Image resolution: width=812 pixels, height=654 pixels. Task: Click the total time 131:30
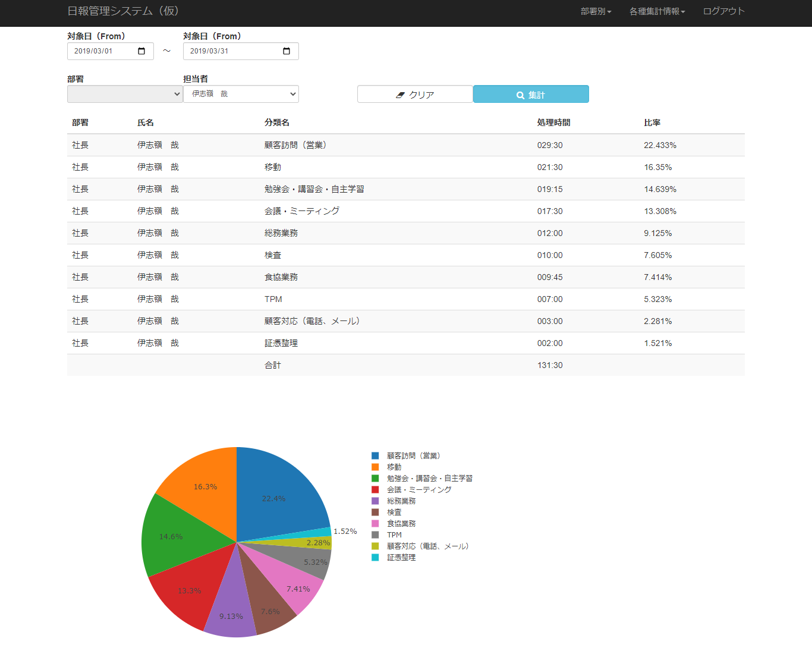[550, 365]
